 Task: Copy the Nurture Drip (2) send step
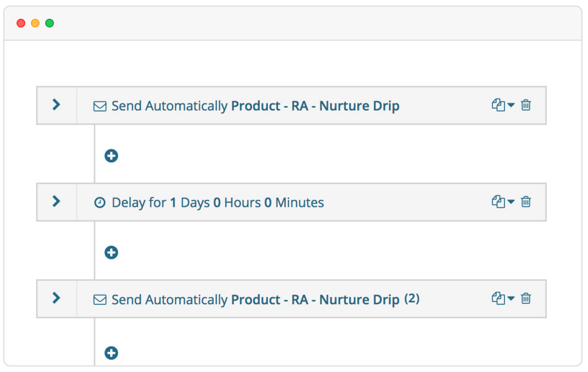[498, 299]
